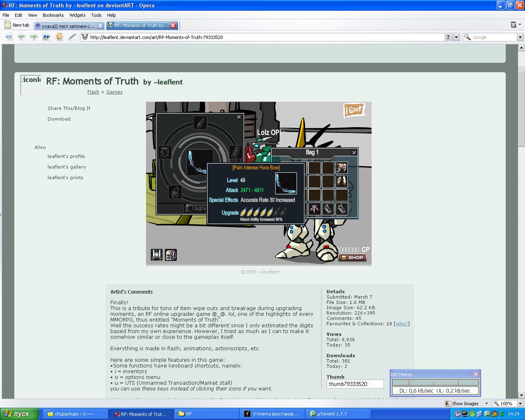Click the пуск Start button
This screenshot has width=525, height=420.
[x=19, y=414]
